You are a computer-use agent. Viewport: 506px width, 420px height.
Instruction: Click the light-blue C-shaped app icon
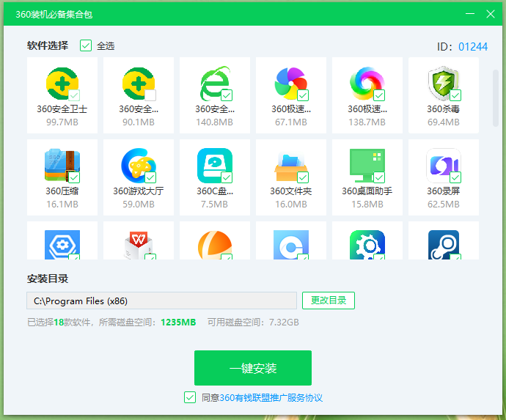(290, 245)
